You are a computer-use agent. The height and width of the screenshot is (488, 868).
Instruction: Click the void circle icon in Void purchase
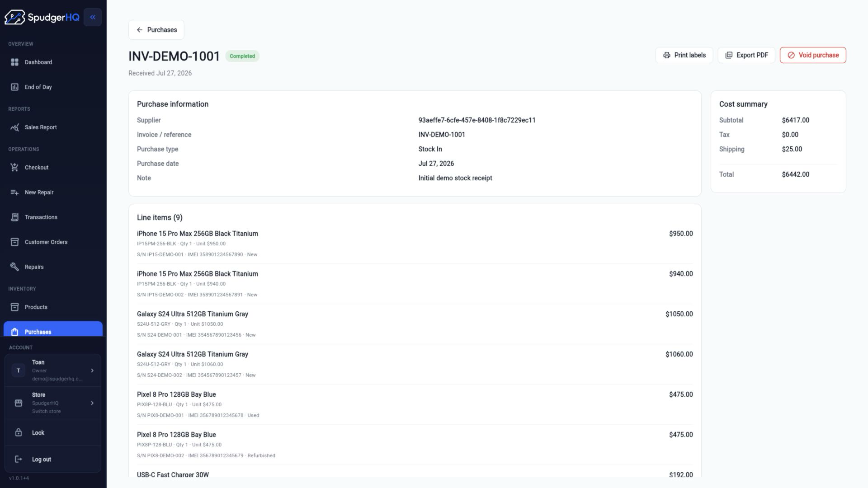(x=791, y=55)
